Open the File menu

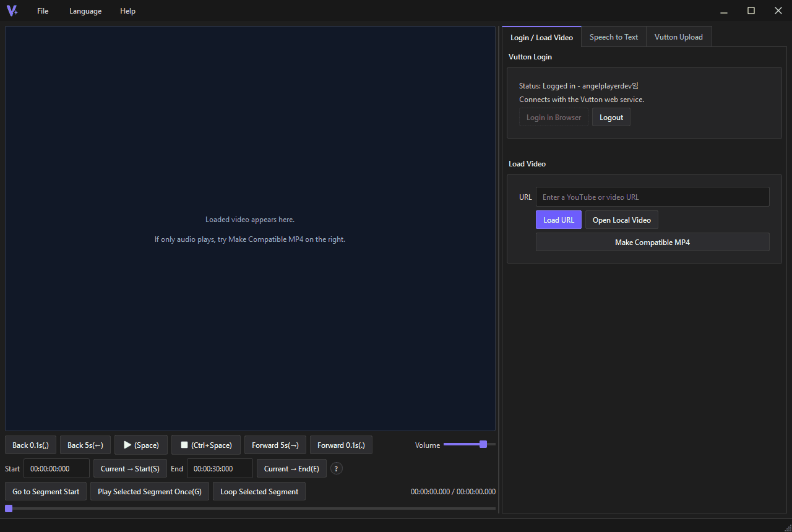(43, 11)
